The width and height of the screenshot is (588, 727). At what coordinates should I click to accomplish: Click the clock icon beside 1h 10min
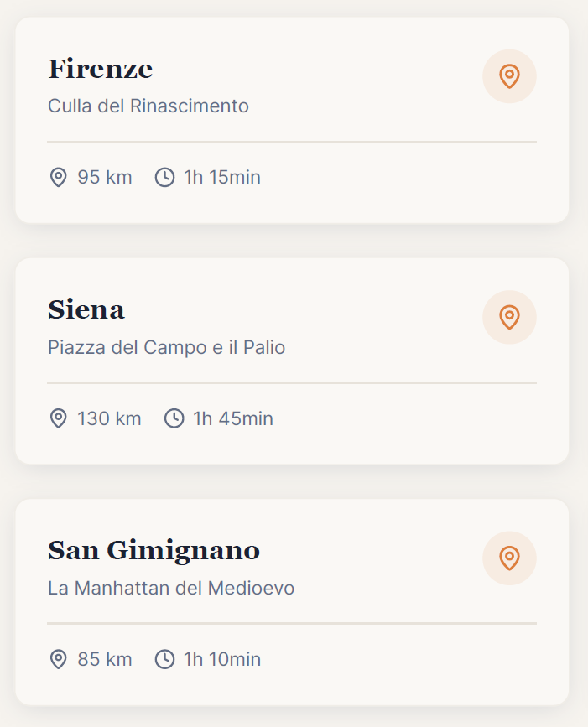164,659
